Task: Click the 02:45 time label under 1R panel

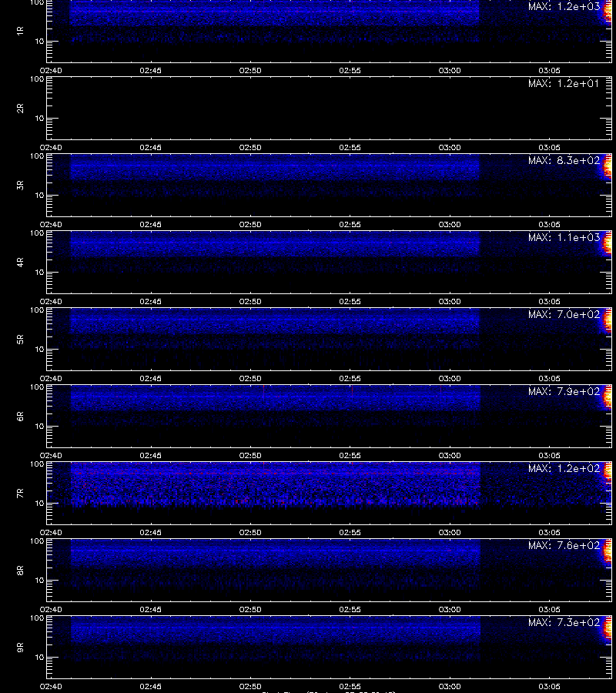Action: click(150, 70)
